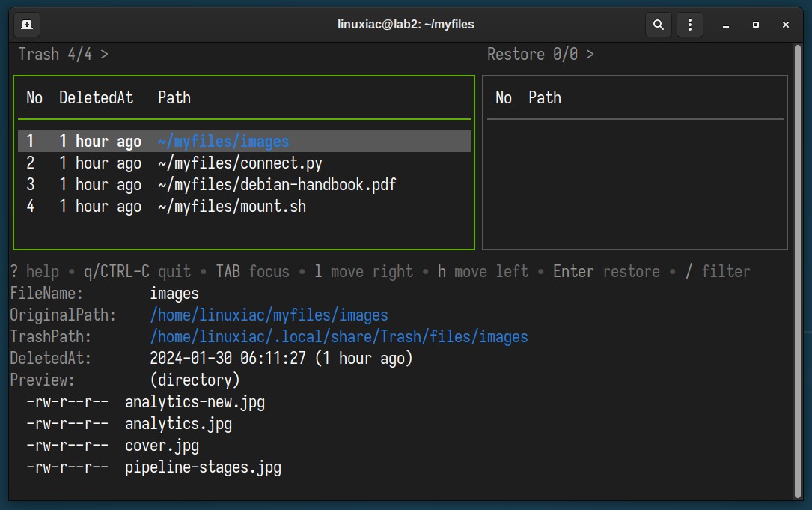Click the DeletedAt value 2024-01-30 06:11:27
812x510 pixels.
tap(228, 358)
